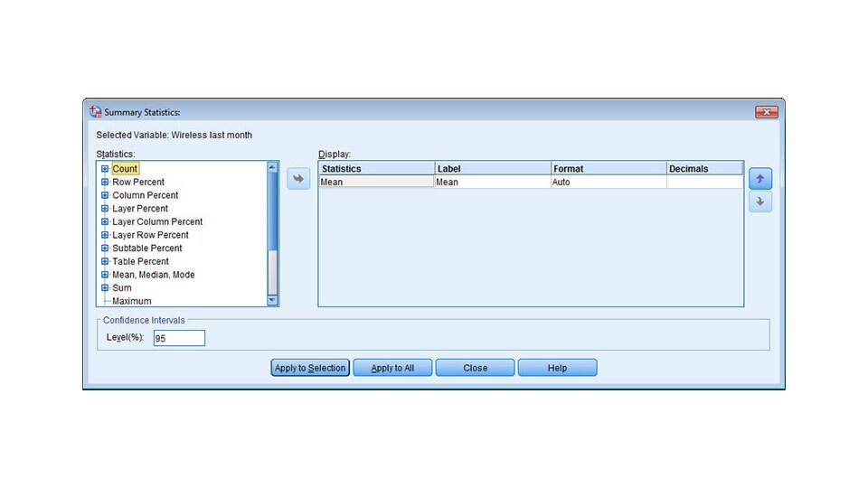Select Layer Row Percent statistic
This screenshot has width=868, height=488.
(x=151, y=235)
